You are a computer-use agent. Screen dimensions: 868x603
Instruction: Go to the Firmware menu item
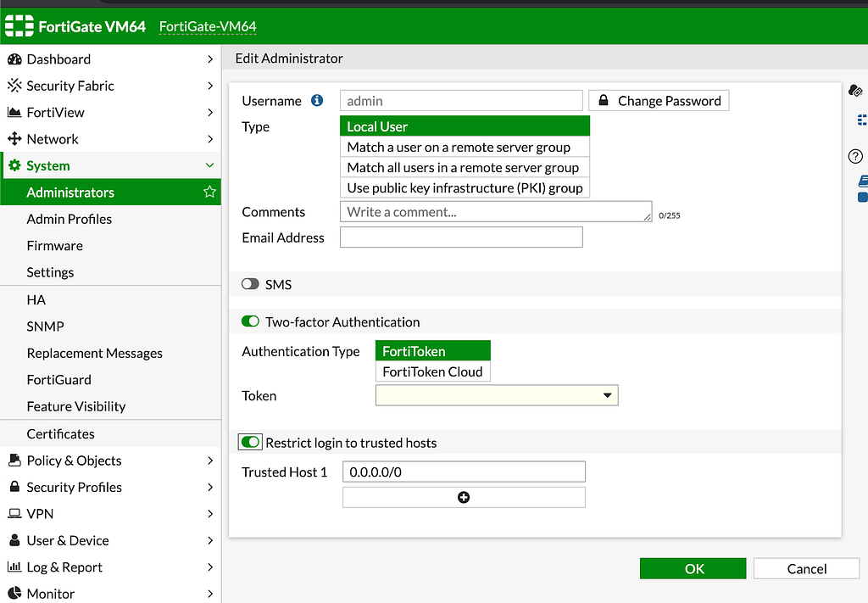click(55, 246)
